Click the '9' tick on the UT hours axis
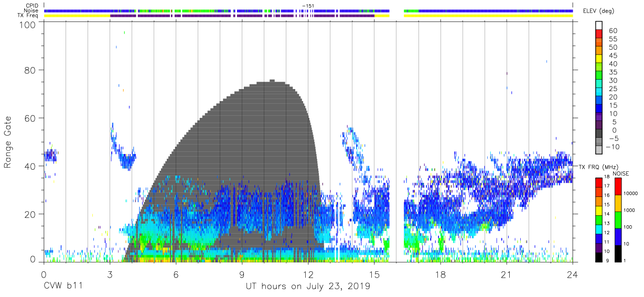 point(242,274)
